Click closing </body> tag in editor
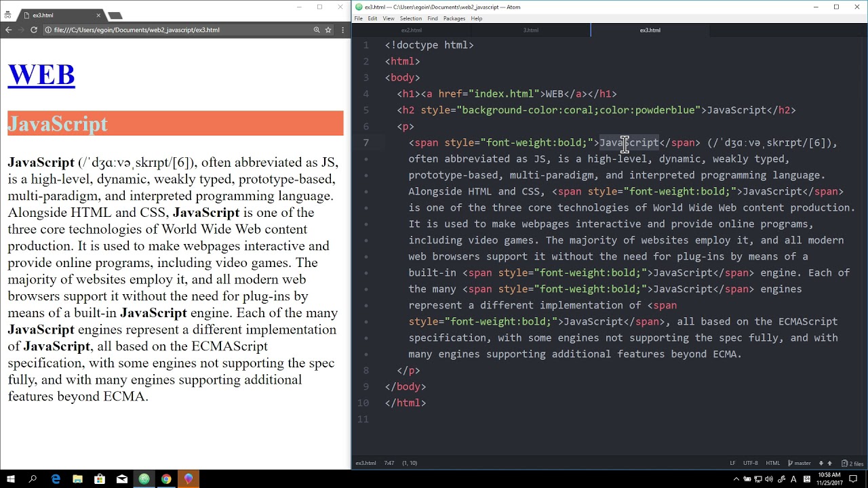868x488 pixels. [406, 386]
